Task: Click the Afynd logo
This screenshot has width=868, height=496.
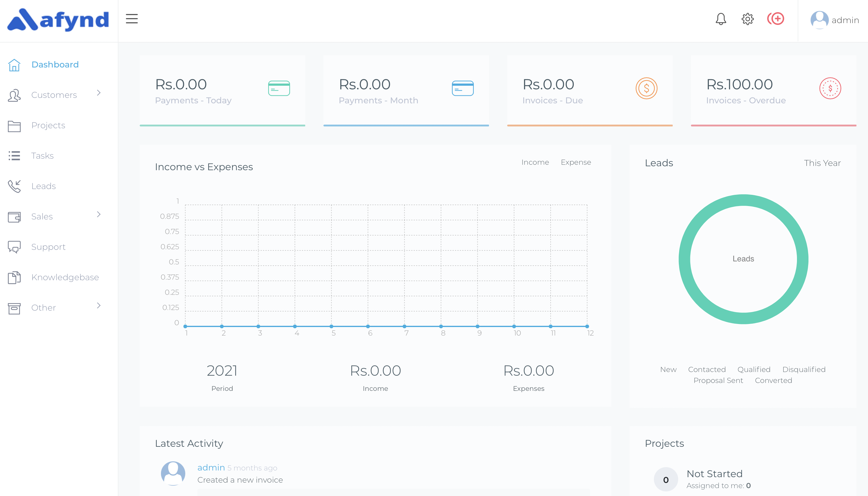Action: (58, 20)
